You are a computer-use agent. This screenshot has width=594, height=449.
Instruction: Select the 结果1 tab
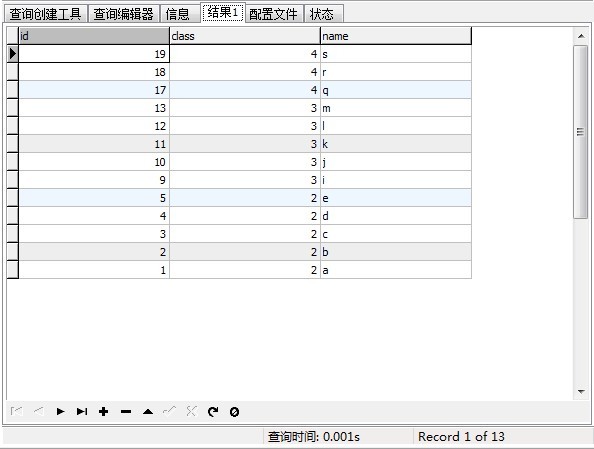click(x=223, y=13)
